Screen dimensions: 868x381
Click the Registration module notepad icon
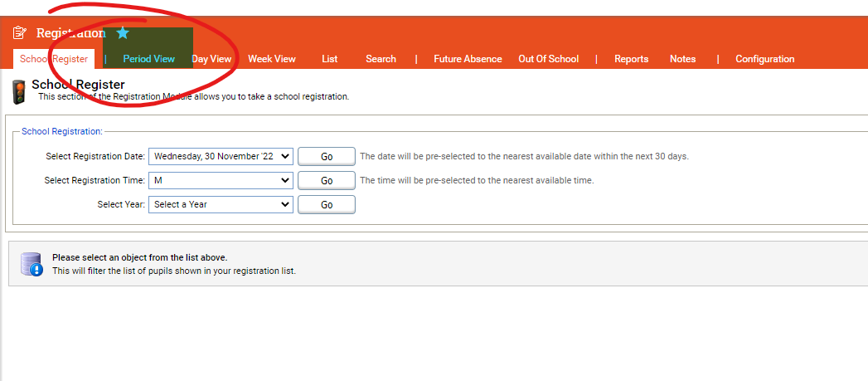point(19,32)
